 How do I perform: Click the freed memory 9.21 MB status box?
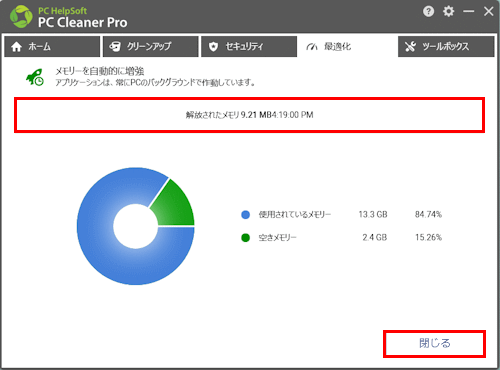(249, 115)
